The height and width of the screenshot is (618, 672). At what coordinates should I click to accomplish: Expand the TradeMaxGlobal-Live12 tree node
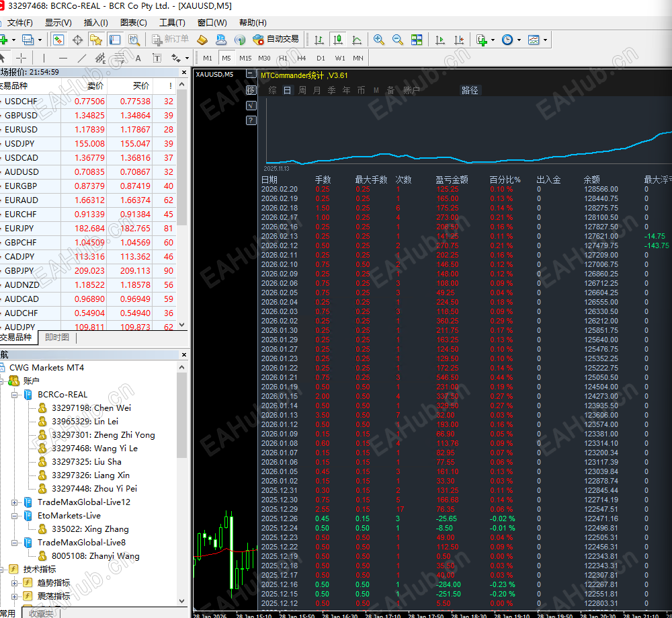point(15,502)
